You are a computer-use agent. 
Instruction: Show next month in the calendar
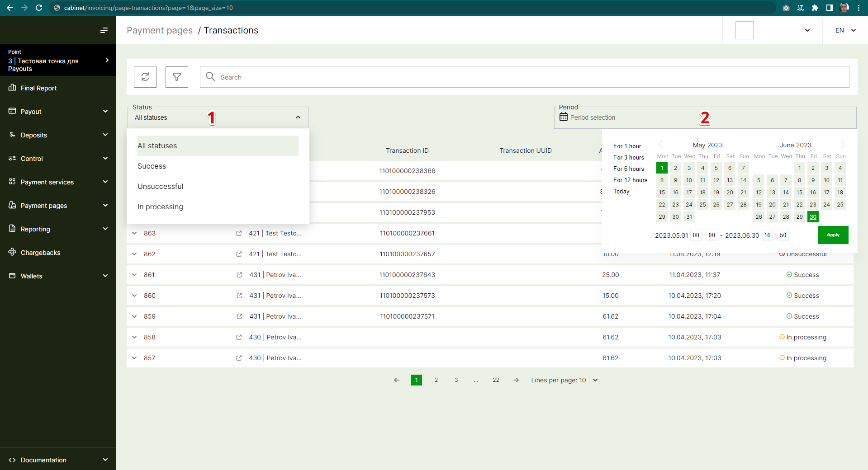tap(843, 145)
